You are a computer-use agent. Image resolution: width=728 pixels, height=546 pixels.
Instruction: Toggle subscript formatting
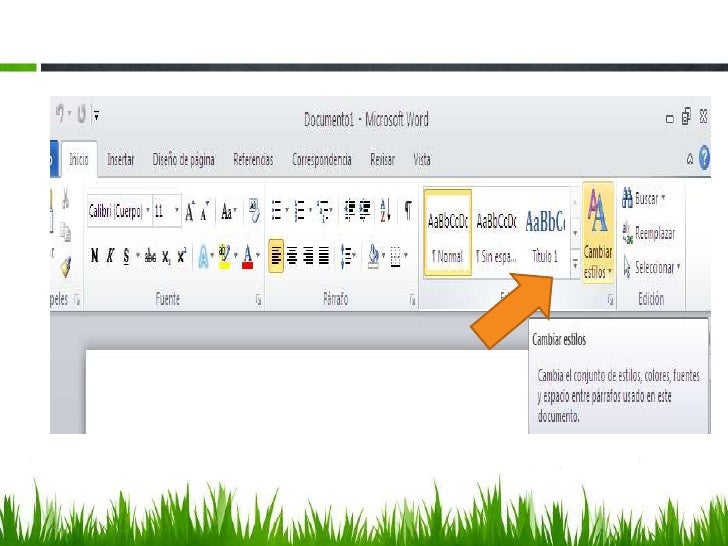click(166, 257)
